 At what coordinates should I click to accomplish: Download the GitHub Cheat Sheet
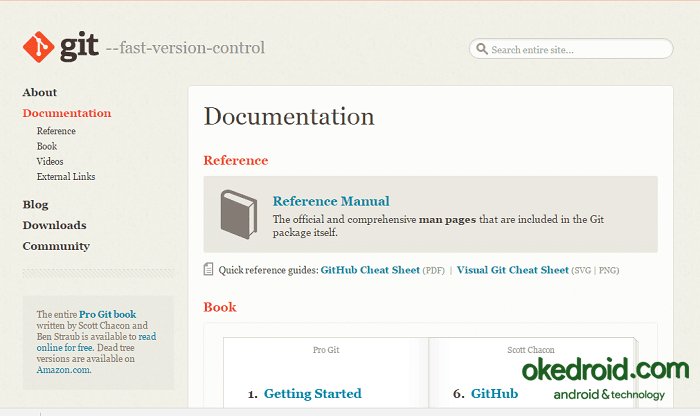pos(370,270)
